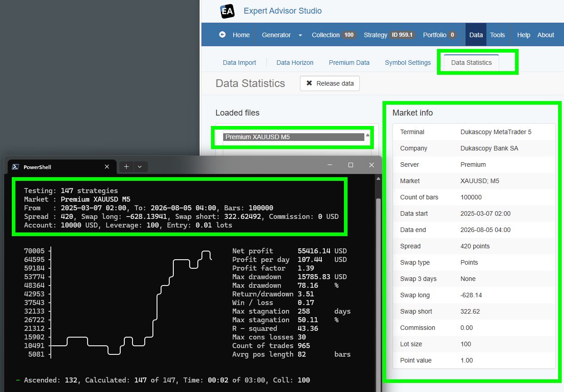Click the Net profit 55416.14 in PowerShell
Image resolution: width=564 pixels, height=392 pixels.
tap(314, 251)
